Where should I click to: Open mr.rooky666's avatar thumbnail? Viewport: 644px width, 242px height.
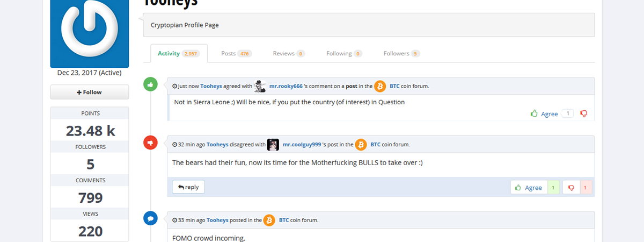click(260, 86)
